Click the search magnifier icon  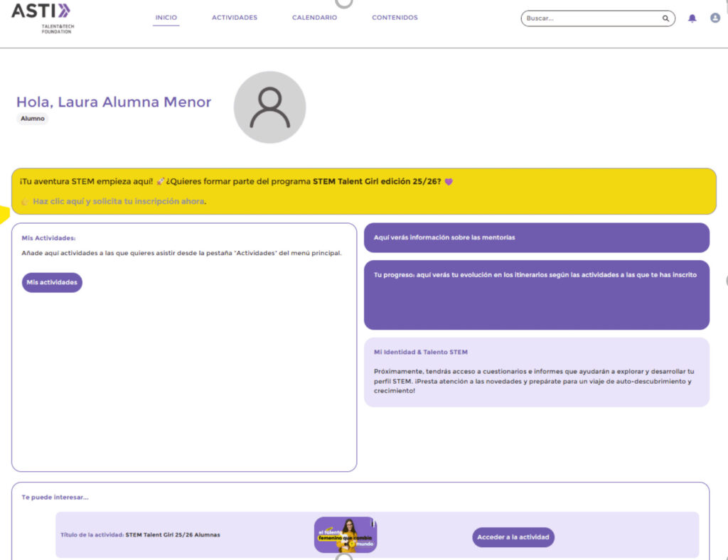pyautogui.click(x=665, y=18)
